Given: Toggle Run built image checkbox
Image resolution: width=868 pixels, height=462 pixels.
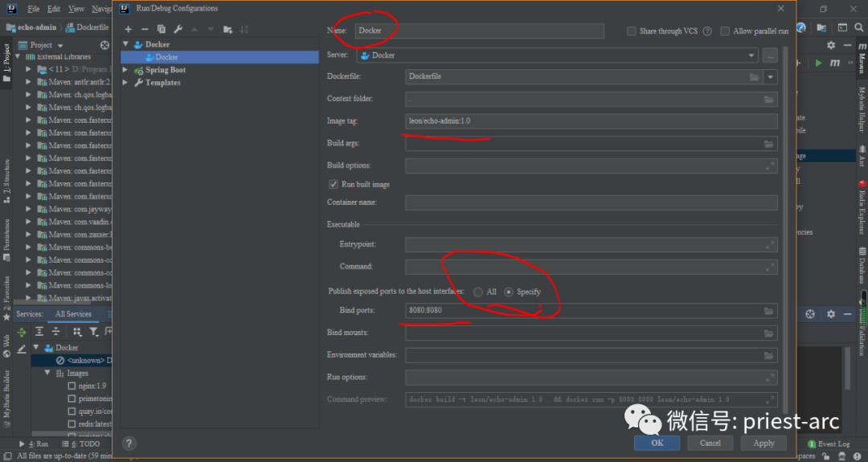Looking at the screenshot, I should [x=334, y=184].
